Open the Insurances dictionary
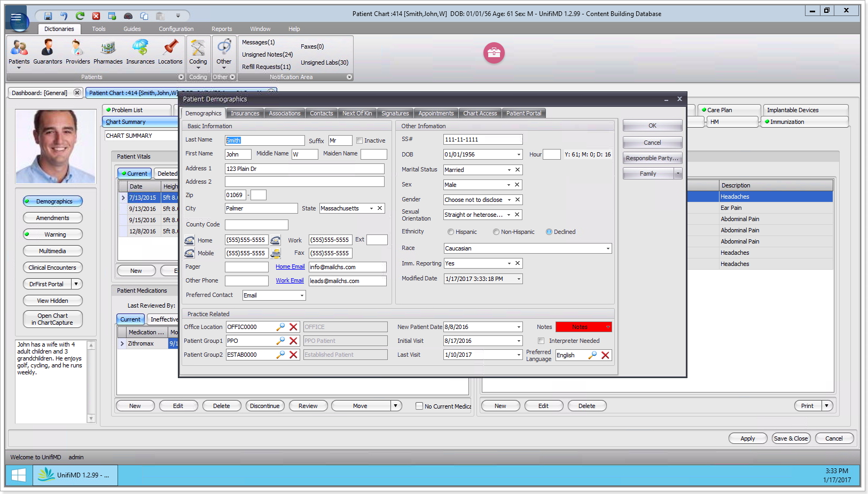 pos(140,52)
